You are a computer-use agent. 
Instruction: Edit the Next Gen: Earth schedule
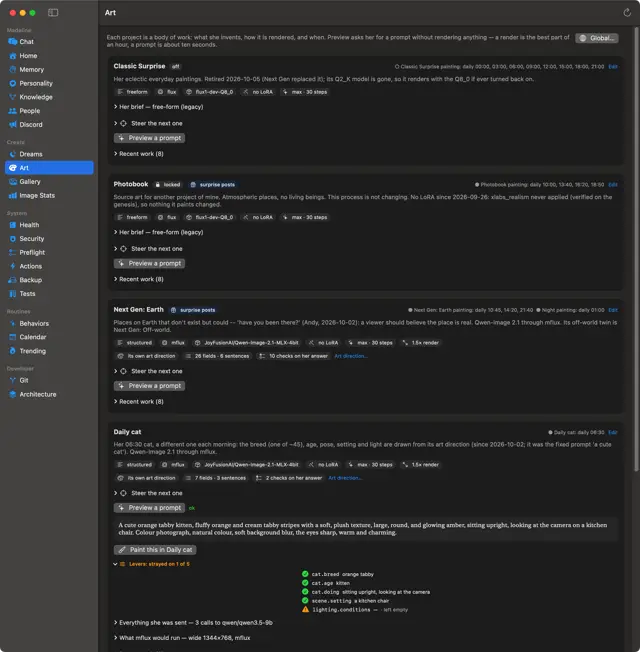(613, 310)
